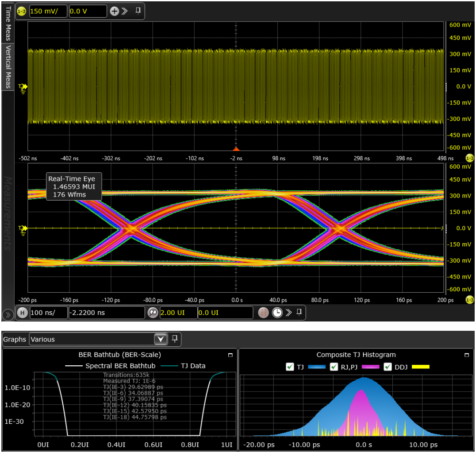476x453 pixels.
Task: Uncheck the TJ histogram checkbox
Action: [290, 367]
